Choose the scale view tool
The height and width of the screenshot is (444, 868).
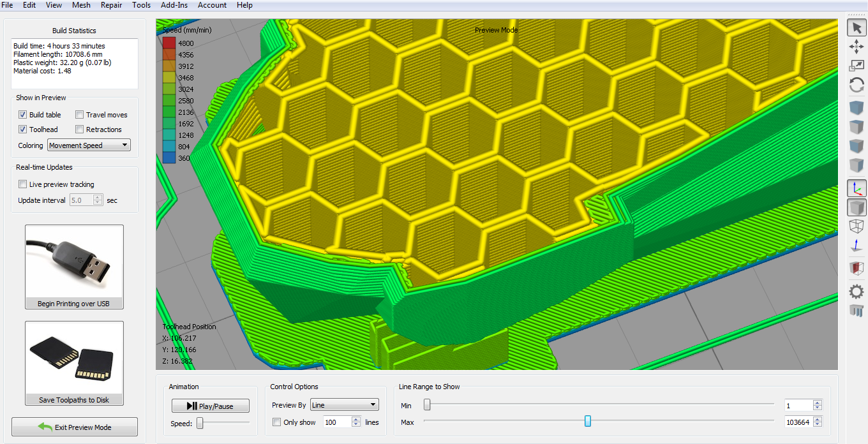click(857, 65)
